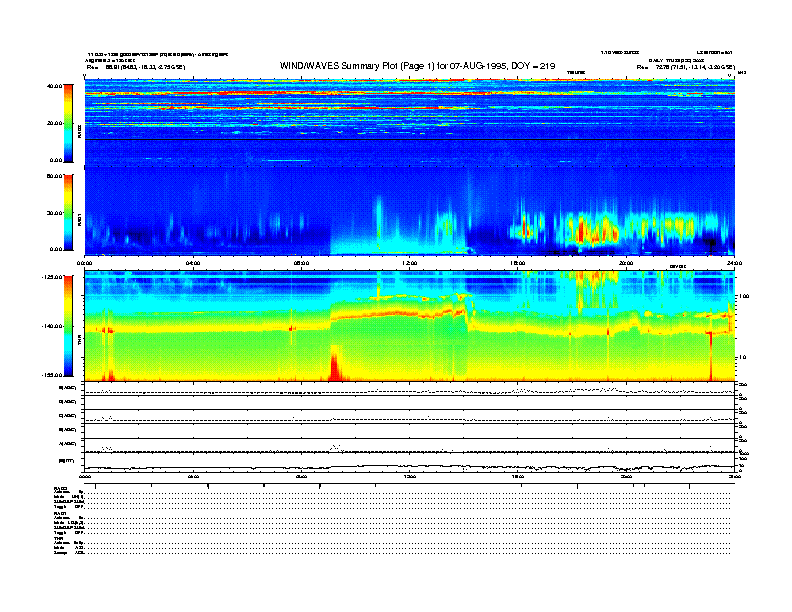Click the 40.00 label on RAD2 color bar
Screen dimensions: 792x612
pyautogui.click(x=54, y=86)
